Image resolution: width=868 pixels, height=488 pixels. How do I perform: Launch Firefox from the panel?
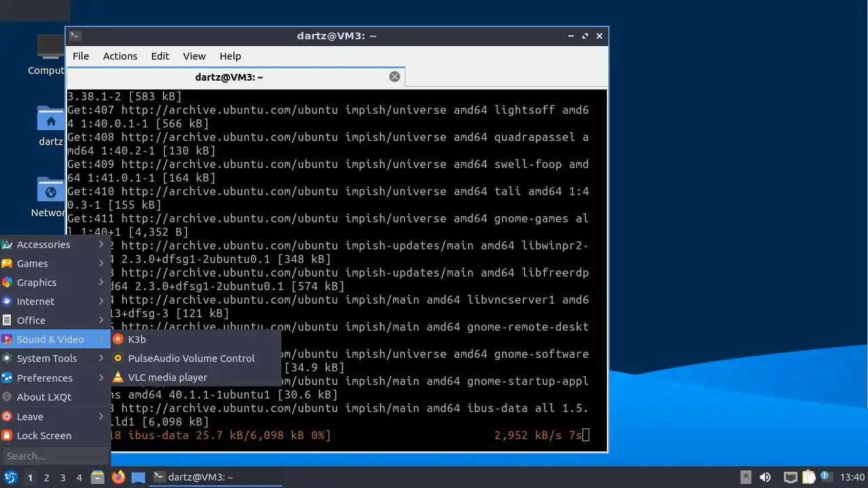pos(118,477)
